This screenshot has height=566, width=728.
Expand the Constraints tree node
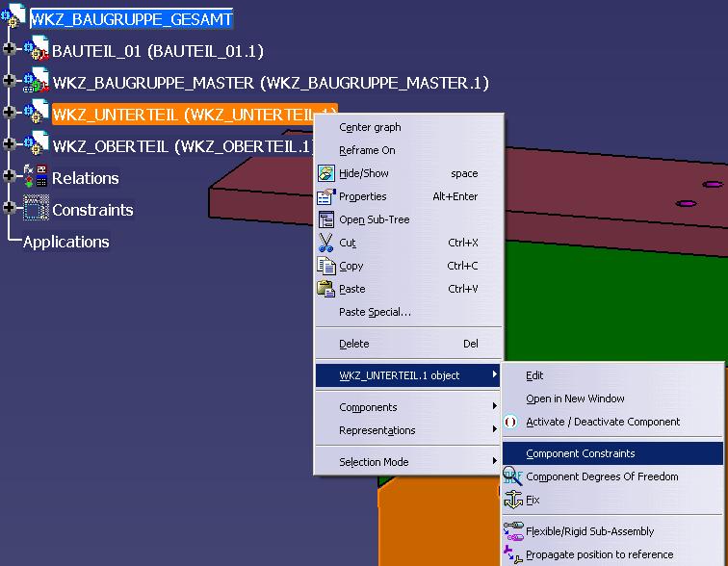9,207
